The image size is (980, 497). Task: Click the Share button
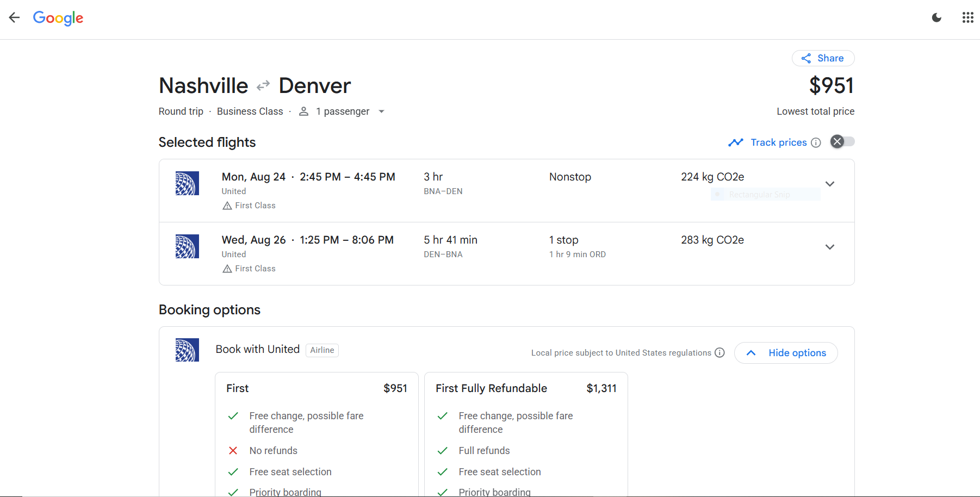point(823,58)
